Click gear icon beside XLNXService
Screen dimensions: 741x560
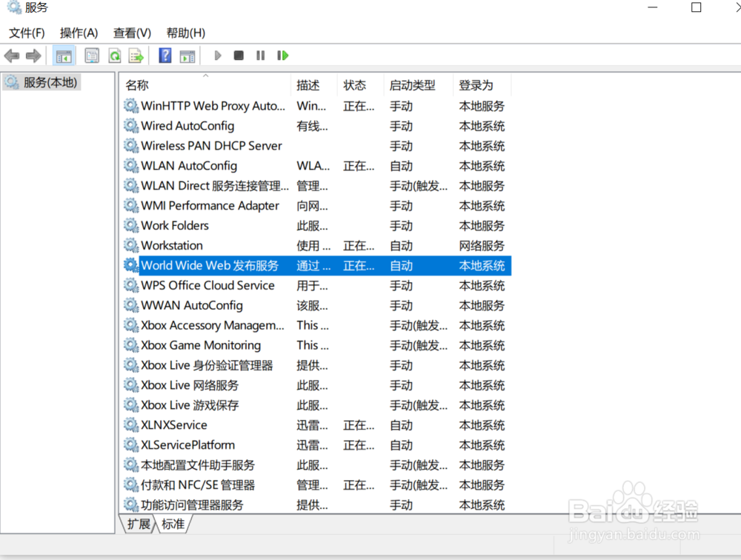(x=131, y=424)
